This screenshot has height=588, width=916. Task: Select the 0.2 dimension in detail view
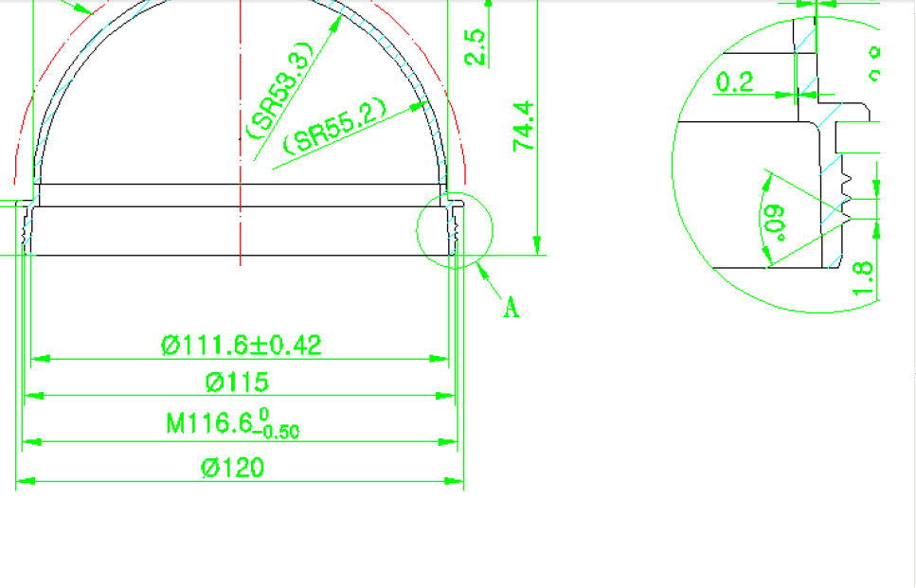click(x=734, y=82)
